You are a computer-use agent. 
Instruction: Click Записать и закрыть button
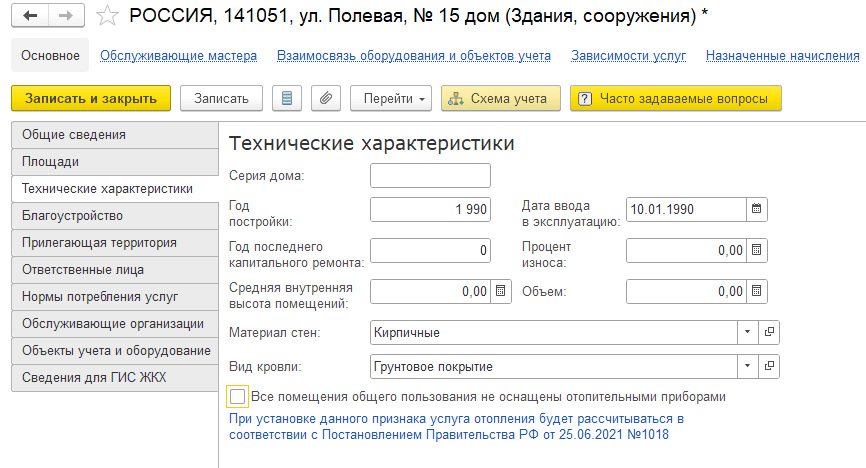[x=91, y=99]
